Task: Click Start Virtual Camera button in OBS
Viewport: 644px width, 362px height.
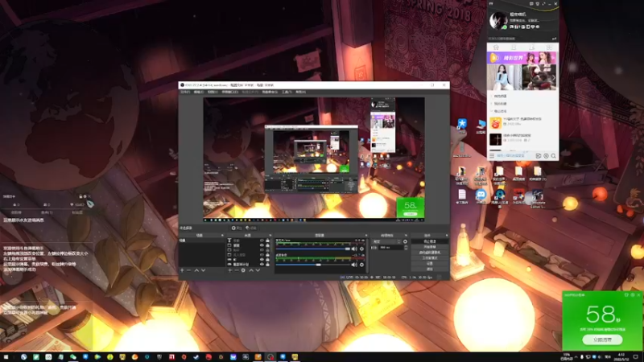Action: coord(430,253)
